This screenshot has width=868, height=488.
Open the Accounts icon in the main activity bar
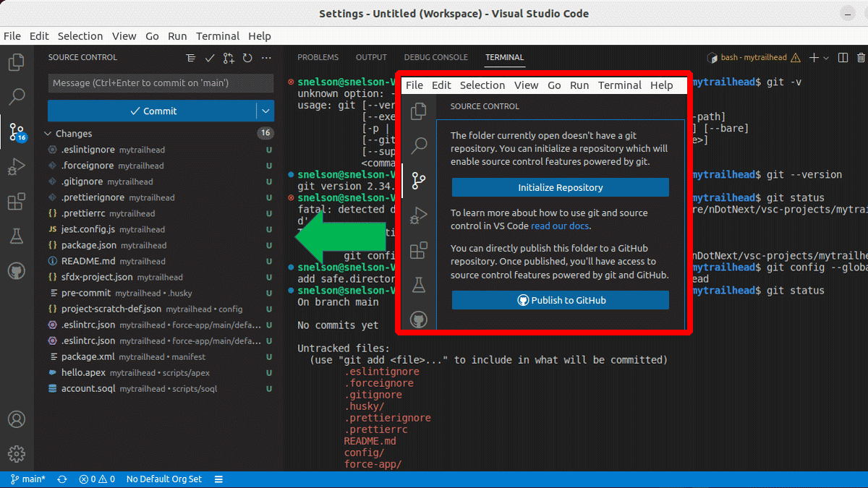[x=17, y=419]
